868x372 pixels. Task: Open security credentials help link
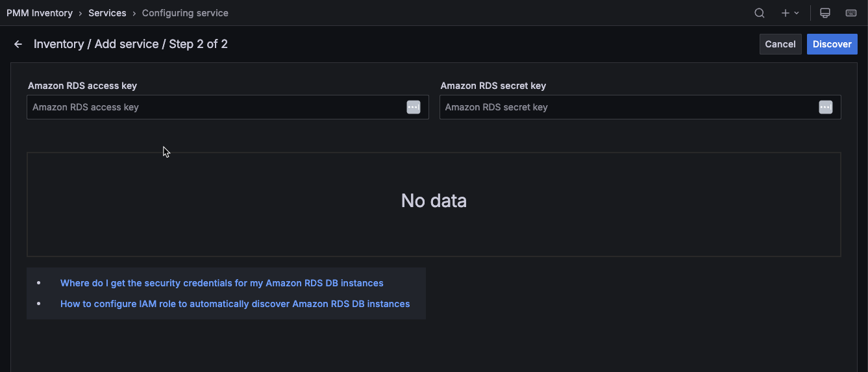click(x=222, y=283)
